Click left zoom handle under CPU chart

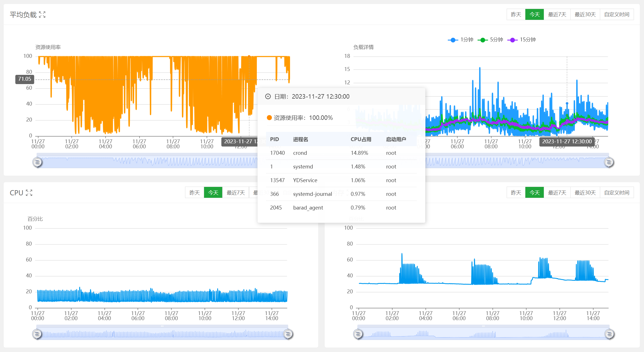pos(37,334)
